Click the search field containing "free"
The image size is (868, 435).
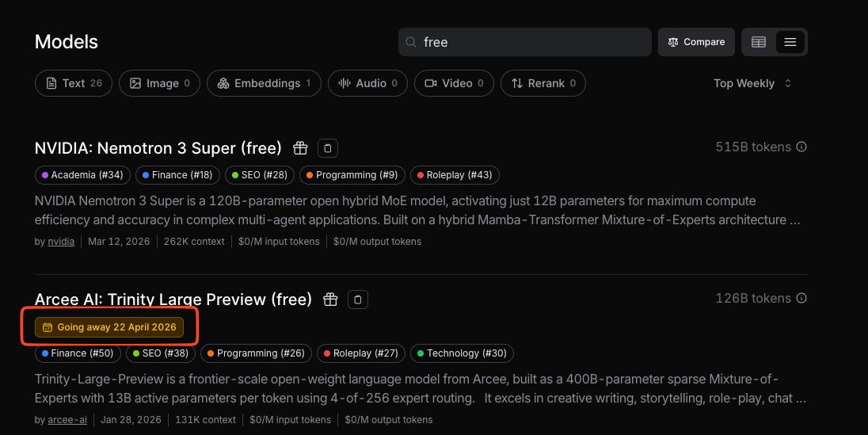(525, 42)
